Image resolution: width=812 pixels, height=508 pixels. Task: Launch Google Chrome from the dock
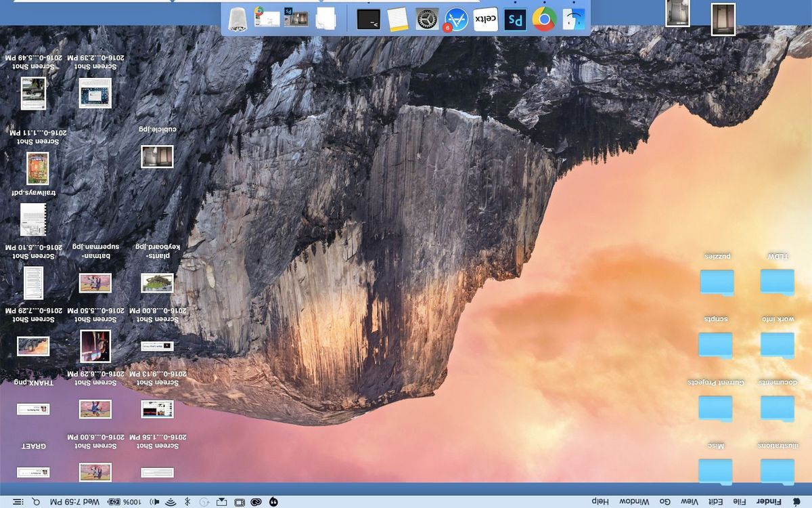pos(544,19)
